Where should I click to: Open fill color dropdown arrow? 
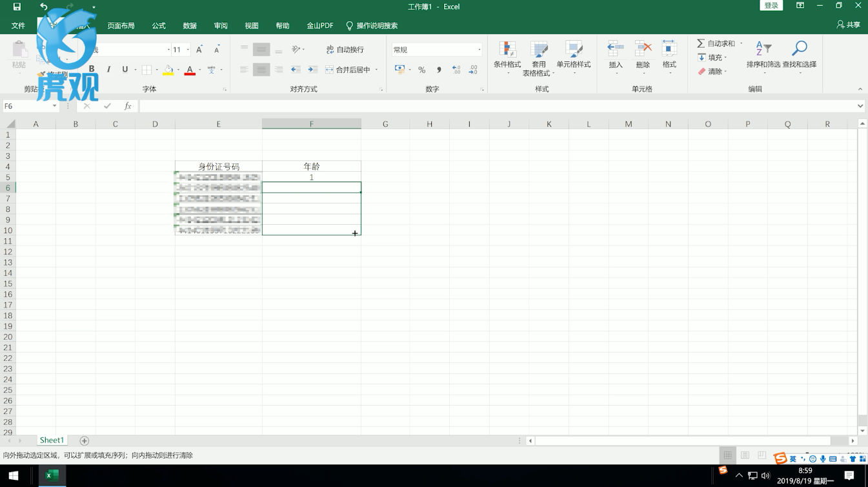178,70
